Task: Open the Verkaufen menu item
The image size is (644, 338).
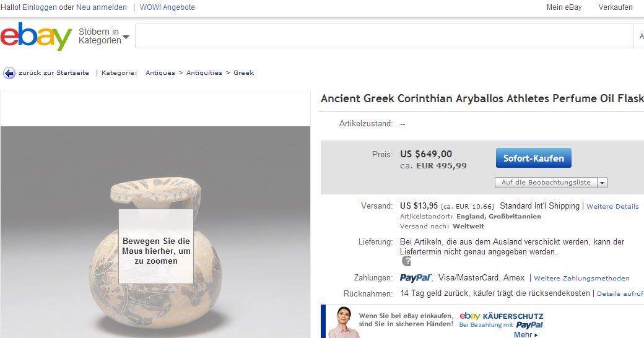Action: click(616, 7)
